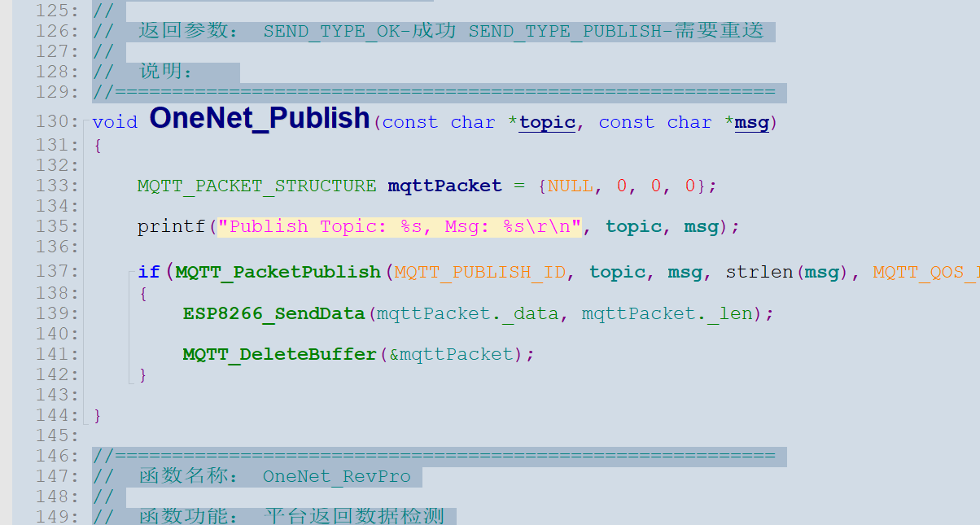This screenshot has height=525, width=980.
Task: Click the NULL initializer value
Action: (571, 186)
